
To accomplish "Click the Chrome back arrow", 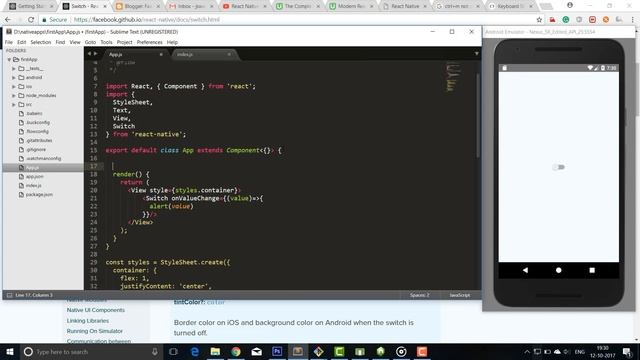I will (x=8, y=20).
